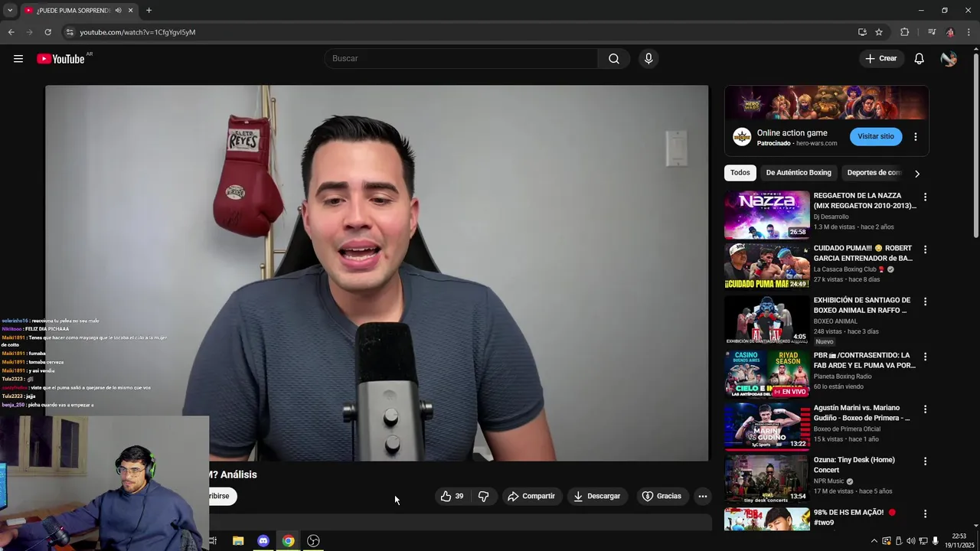Click the page vertical scrollbar
Screen dimensions: 980x551
click(975, 145)
